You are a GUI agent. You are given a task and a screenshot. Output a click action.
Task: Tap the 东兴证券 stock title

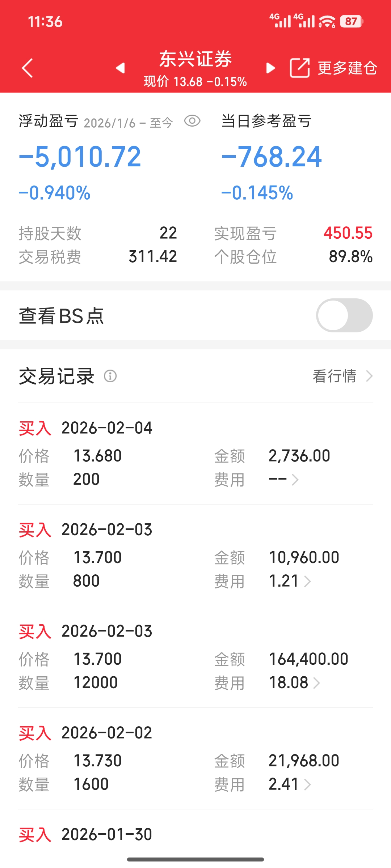pyautogui.click(x=195, y=59)
